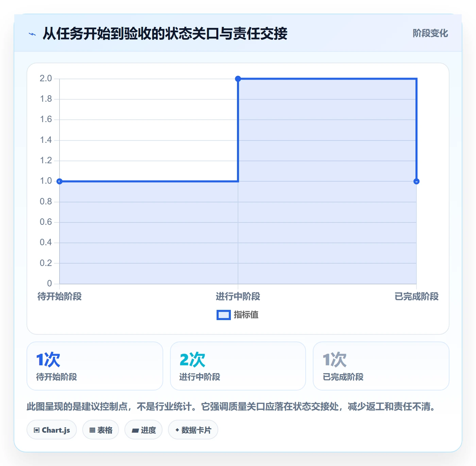Open the 1次 已完成阶段 stat card
The image size is (476, 466).
381,366
